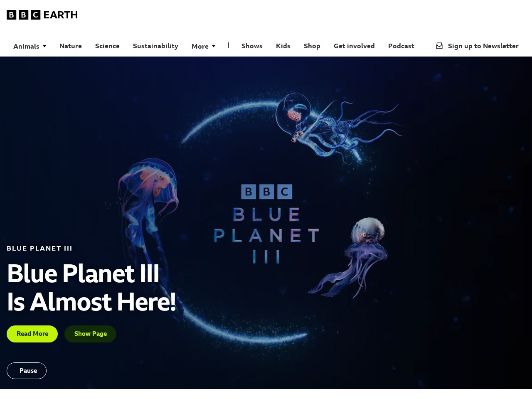
Task: Open the BBC Earth logo homepage
Action: click(42, 15)
